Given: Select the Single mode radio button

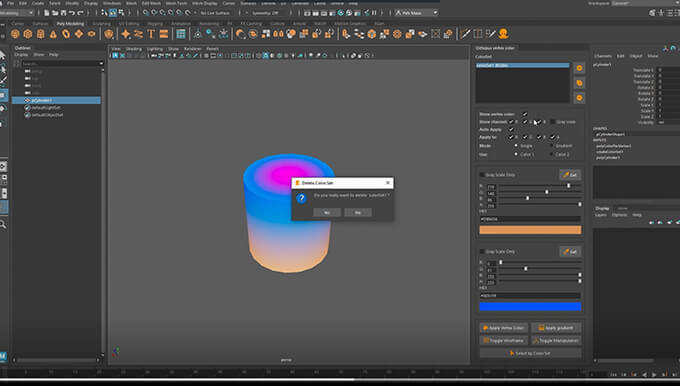Looking at the screenshot, I should coord(516,146).
